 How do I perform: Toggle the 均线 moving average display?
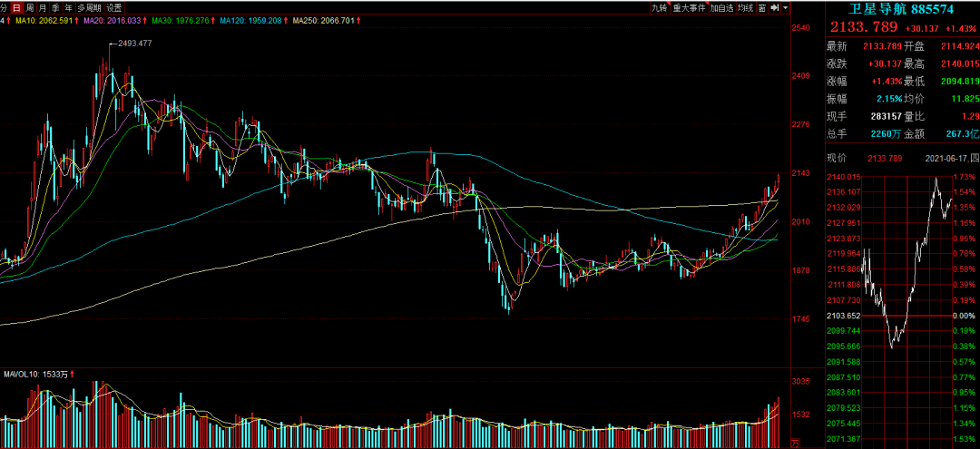click(746, 7)
